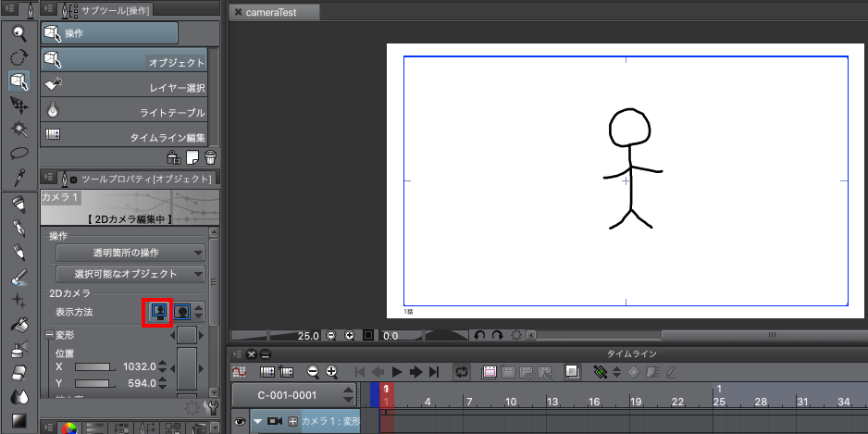Select the Move layer tool
The width and height of the screenshot is (868, 434).
click(19, 105)
